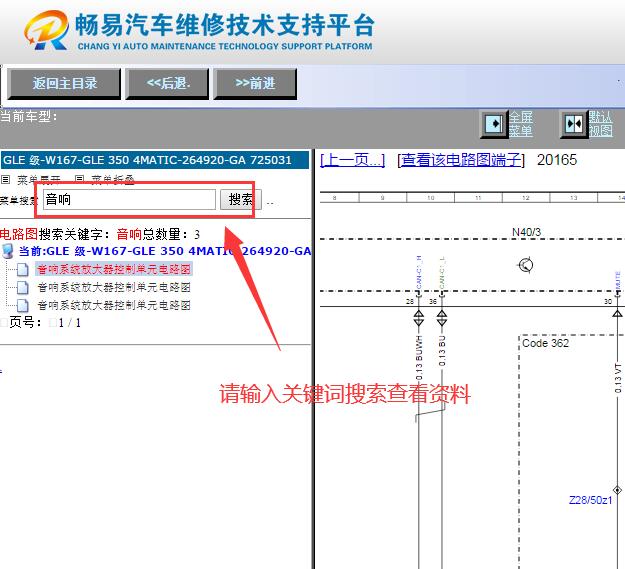Click the Code 362 label in diagram
The width and height of the screenshot is (625, 569).
point(545,343)
